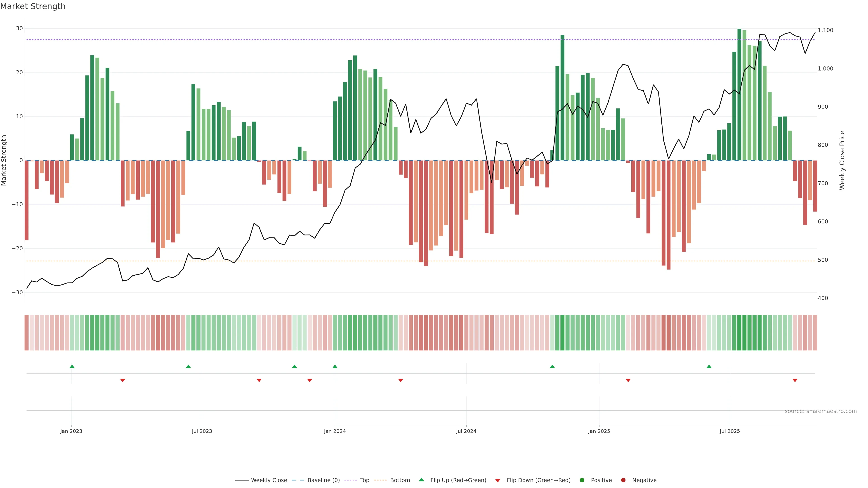This screenshot has height=488, width=868.
Task: Toggle the Weekly Close legend entry
Action: [x=269, y=480]
